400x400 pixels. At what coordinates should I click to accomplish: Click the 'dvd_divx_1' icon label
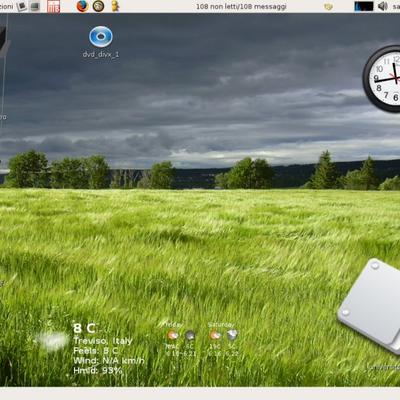point(101,54)
